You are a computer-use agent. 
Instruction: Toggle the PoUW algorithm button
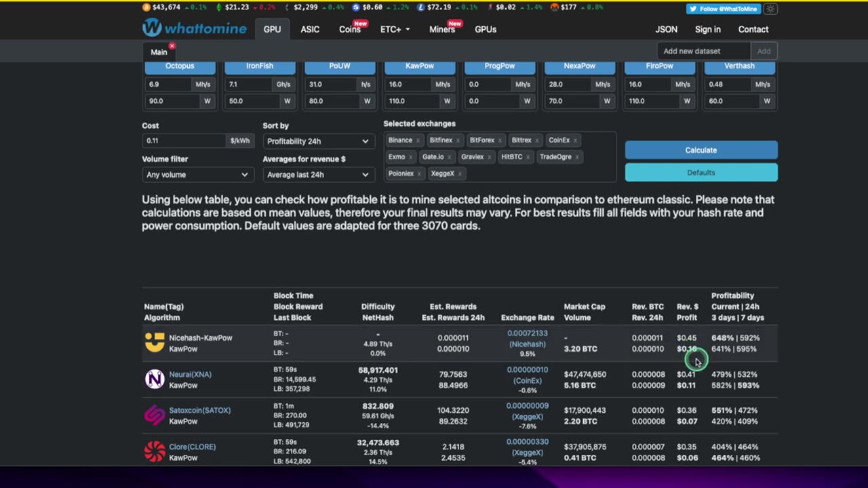(x=340, y=66)
